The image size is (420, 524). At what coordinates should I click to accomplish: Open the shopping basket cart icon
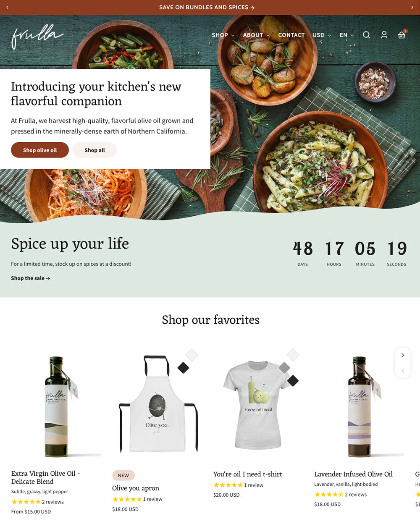point(402,34)
